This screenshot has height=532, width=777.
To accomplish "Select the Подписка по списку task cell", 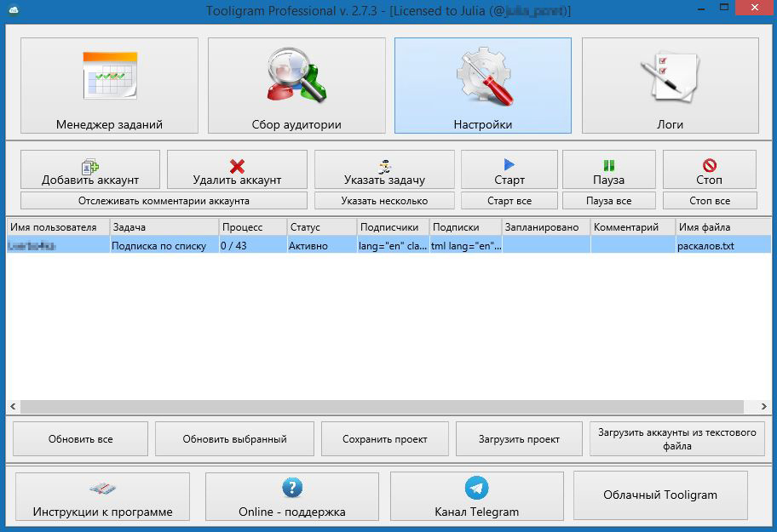I will (x=164, y=245).
